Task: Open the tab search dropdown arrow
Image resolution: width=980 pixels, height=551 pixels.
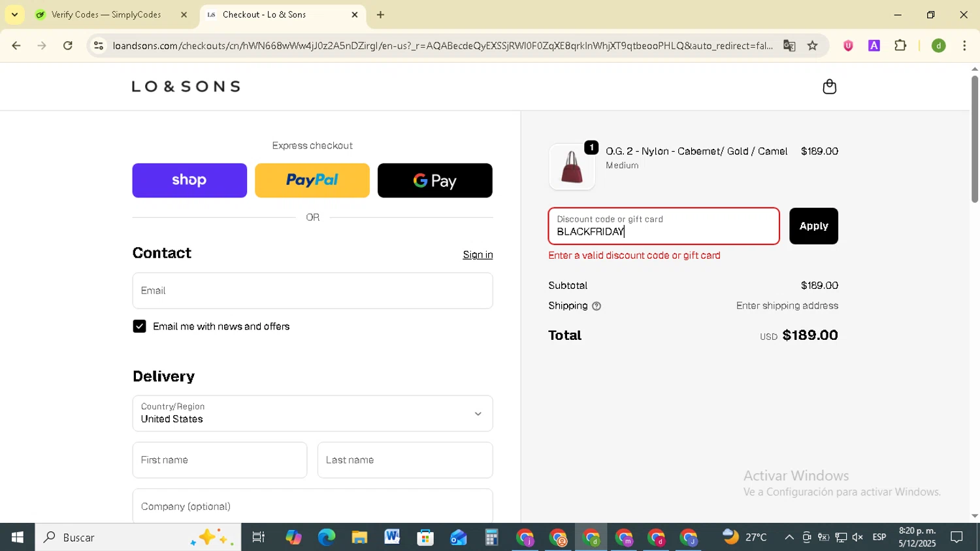Action: [x=14, y=14]
